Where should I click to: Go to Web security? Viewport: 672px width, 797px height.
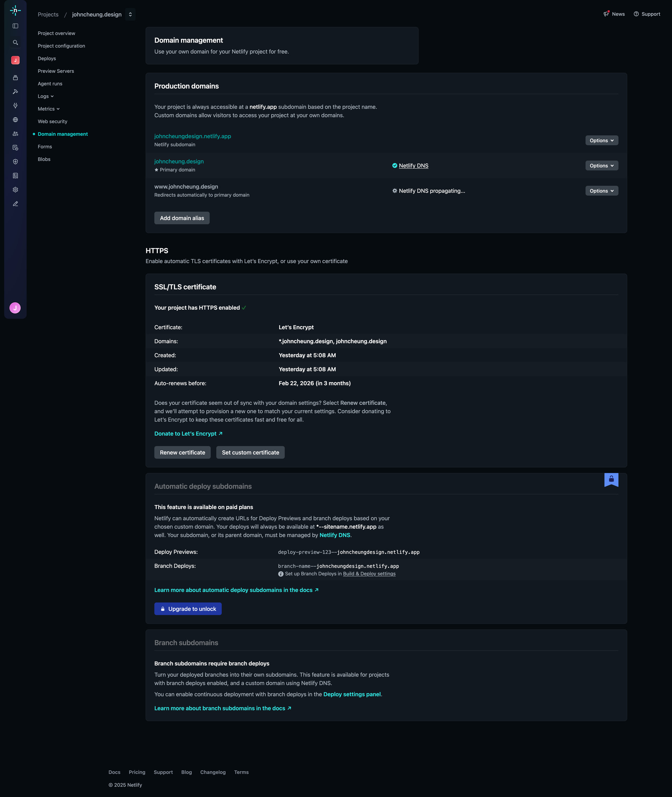click(x=52, y=121)
